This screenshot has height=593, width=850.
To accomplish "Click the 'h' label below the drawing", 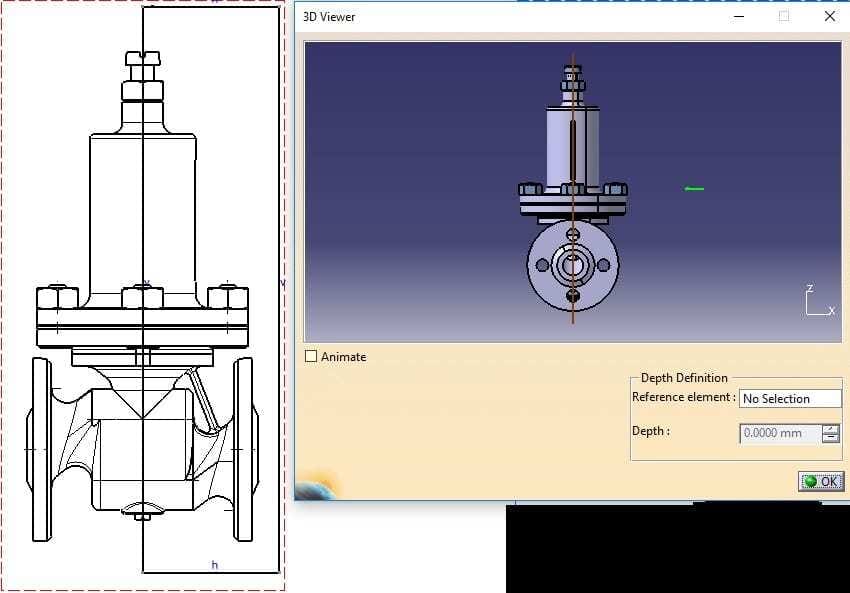I will 214,565.
